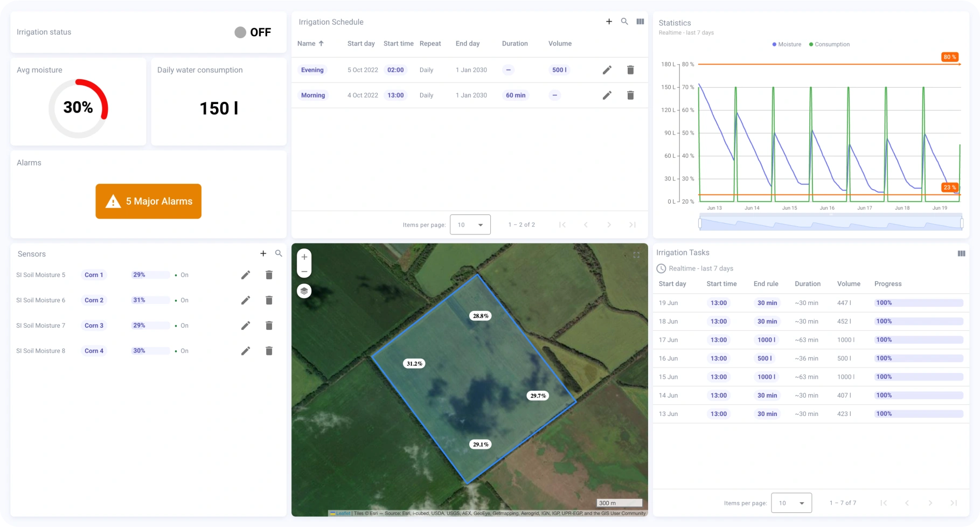
Task: Open column settings for Irrigation Schedule
Action: 640,22
